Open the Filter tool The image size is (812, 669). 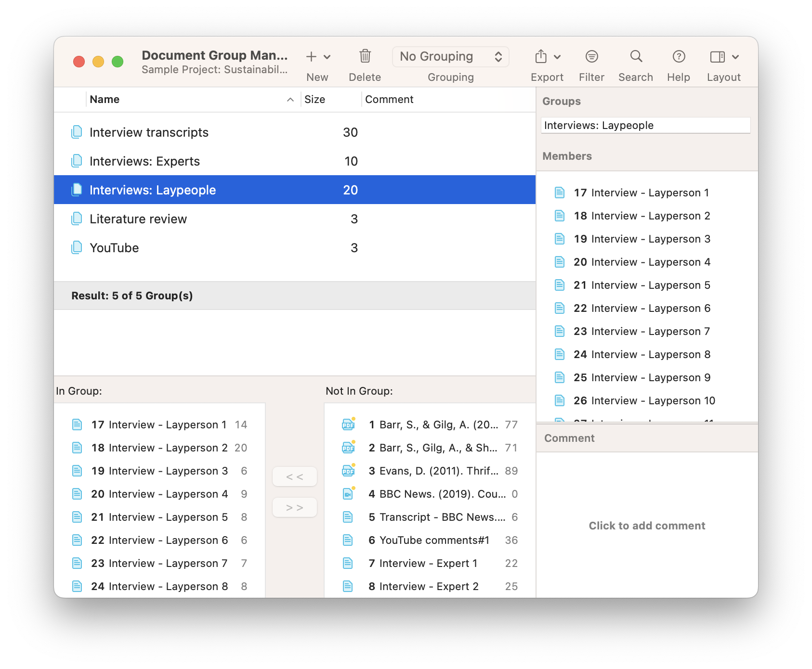591,57
